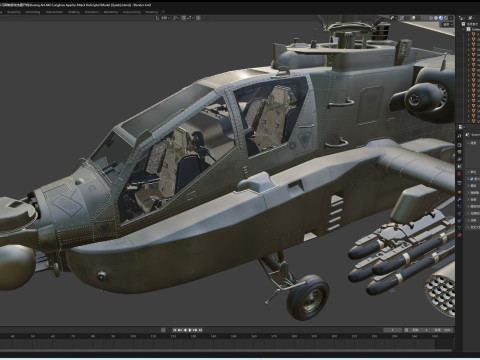Toggle the preview range clock icon
480x360 pixels.
[406, 330]
